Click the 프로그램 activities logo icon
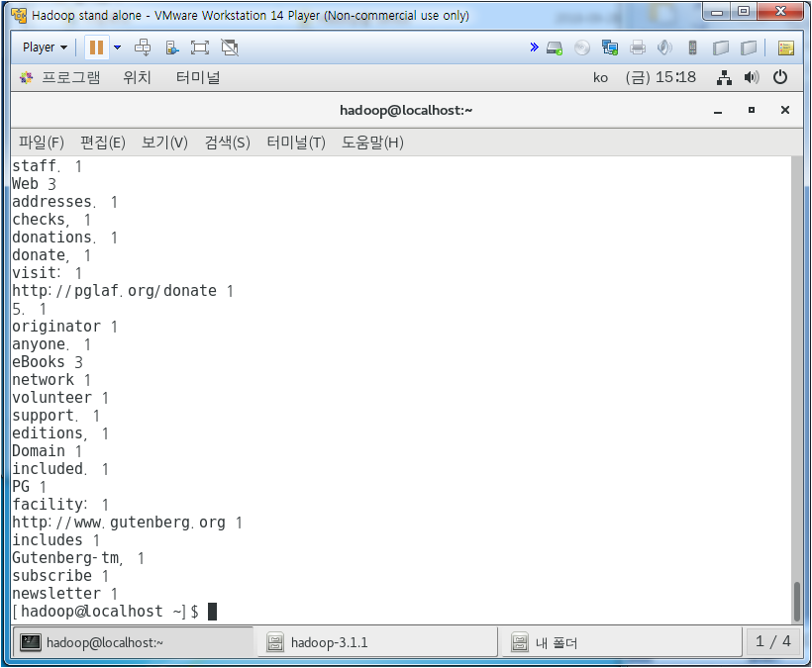 tap(26, 77)
